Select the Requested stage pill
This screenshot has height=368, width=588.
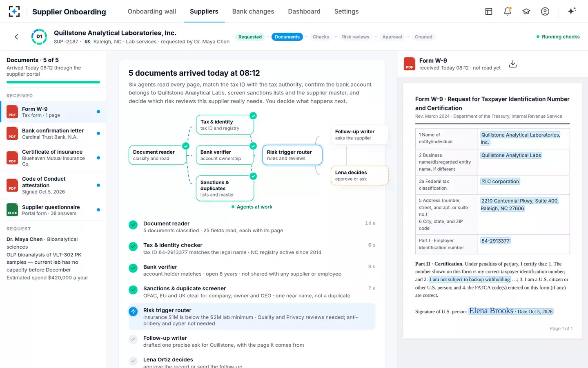click(x=250, y=37)
